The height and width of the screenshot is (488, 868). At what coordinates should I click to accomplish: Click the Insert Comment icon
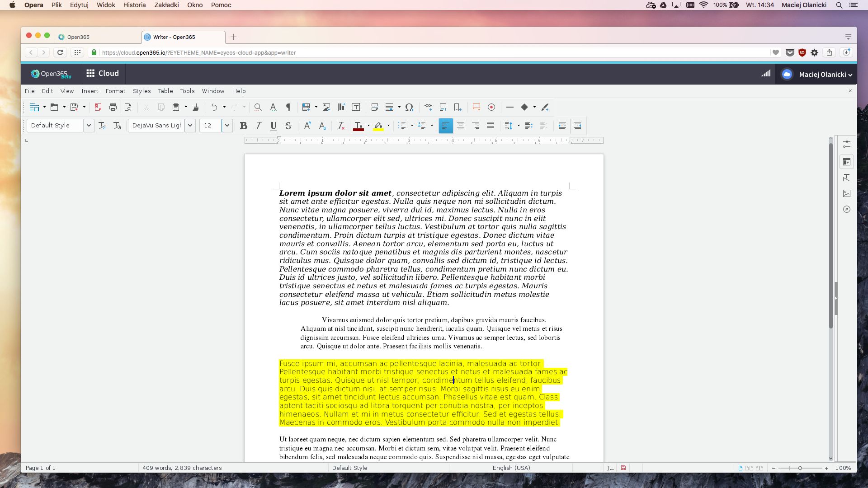(x=476, y=107)
